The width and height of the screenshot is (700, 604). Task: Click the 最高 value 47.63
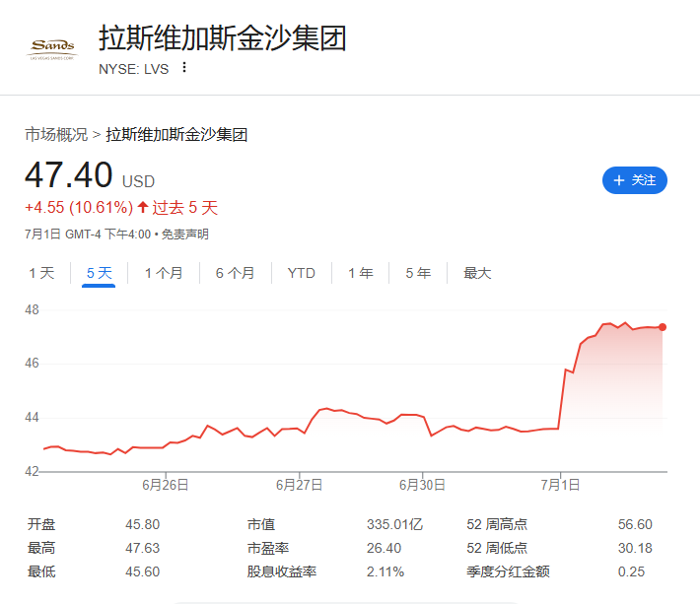142,548
